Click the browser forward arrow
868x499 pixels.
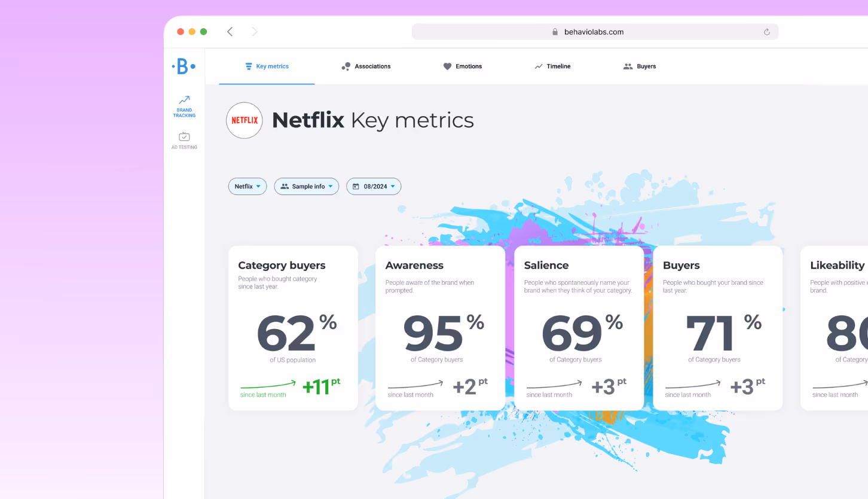tap(255, 32)
